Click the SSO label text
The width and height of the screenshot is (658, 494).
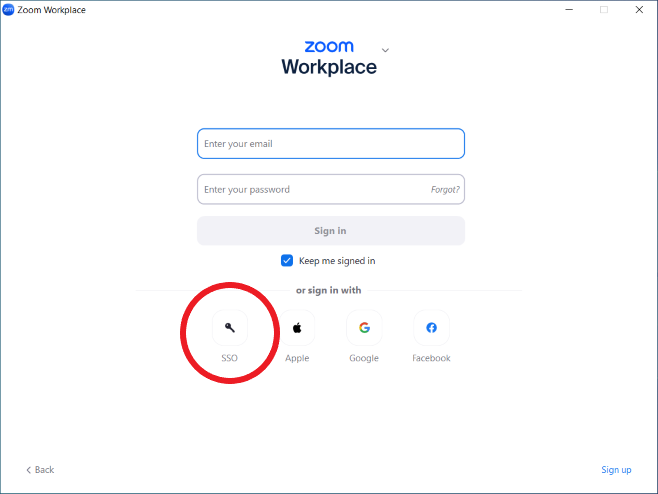(x=230, y=358)
